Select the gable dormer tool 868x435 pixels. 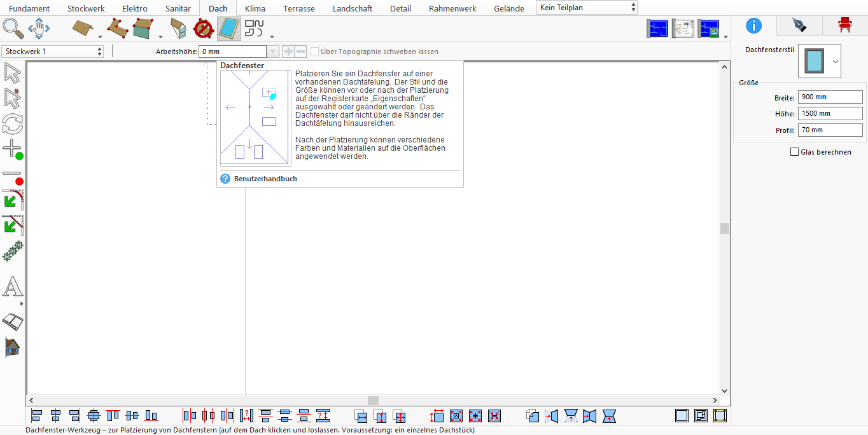(179, 29)
